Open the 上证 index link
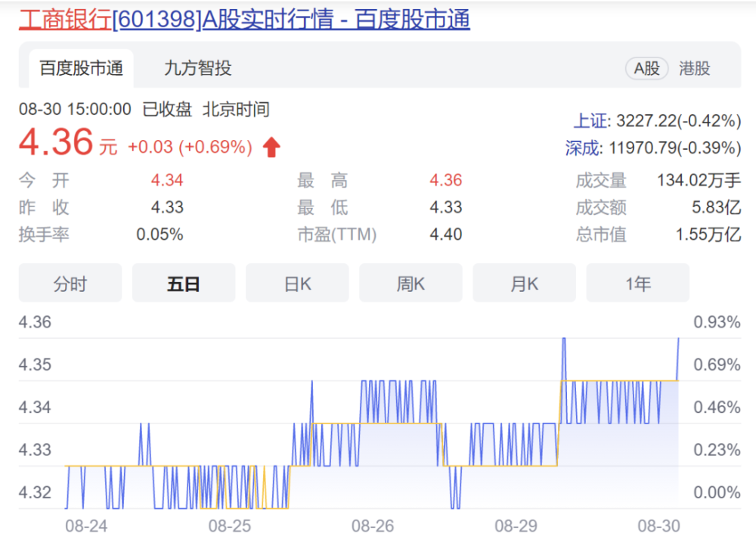 589,120
